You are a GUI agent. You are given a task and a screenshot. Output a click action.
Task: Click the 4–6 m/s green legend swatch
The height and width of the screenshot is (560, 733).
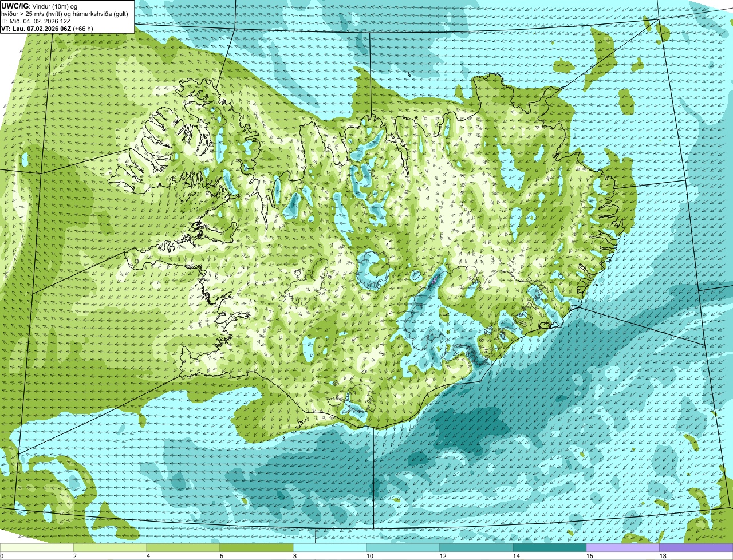[183, 548]
